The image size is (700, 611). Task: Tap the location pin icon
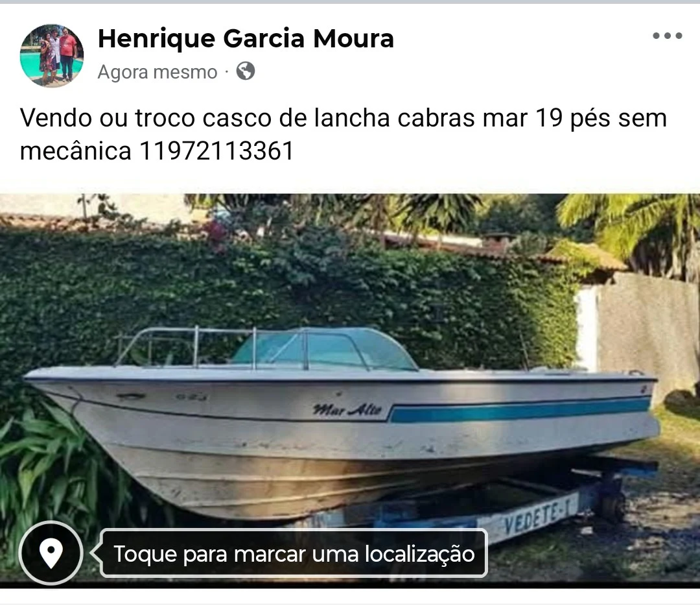pyautogui.click(x=51, y=553)
